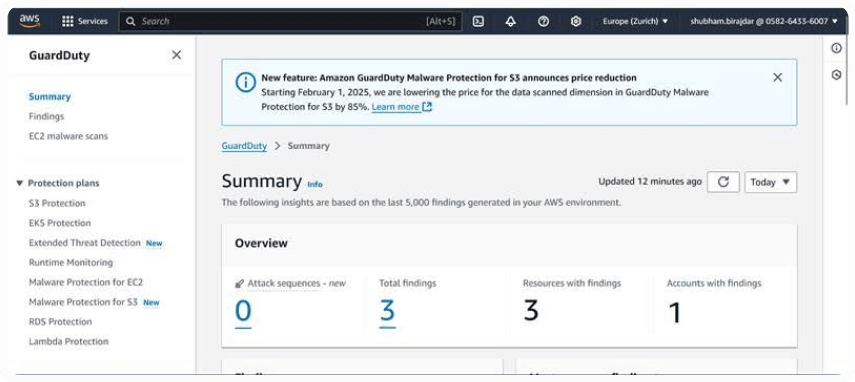Image resolution: width=855 pixels, height=382 pixels.
Task: Open the settings gear icon
Action: point(576,21)
